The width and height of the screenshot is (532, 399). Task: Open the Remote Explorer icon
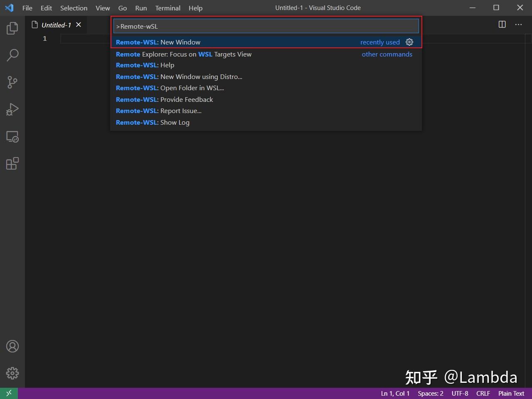(x=12, y=136)
